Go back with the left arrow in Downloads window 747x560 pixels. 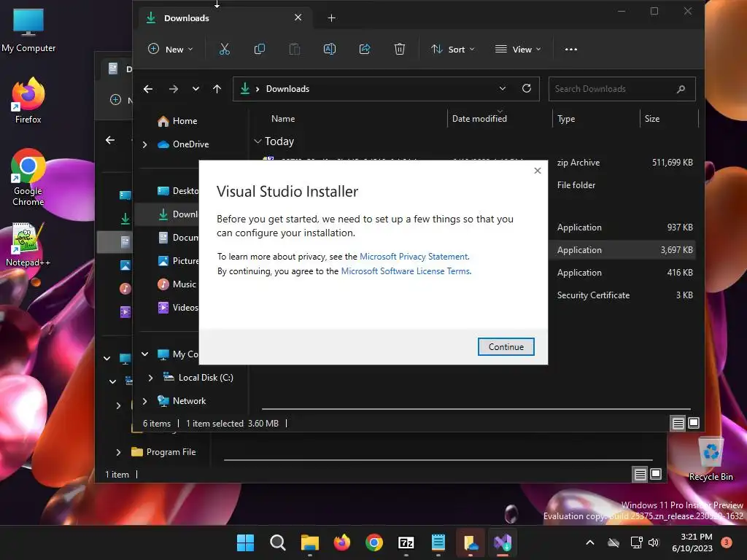pyautogui.click(x=148, y=89)
